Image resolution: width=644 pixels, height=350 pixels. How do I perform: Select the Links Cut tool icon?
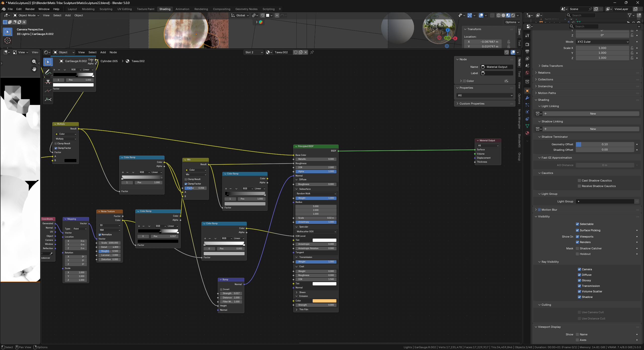[x=48, y=82]
